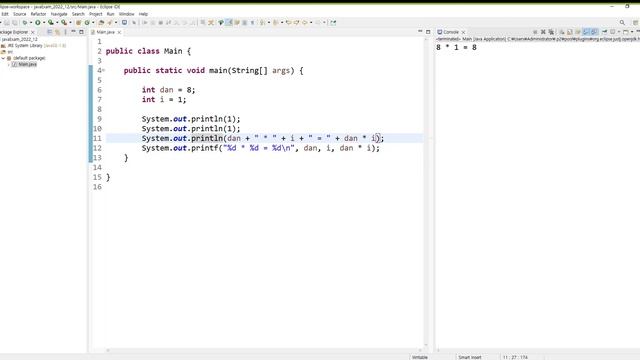Screen dimensions: 640x360
Task: Open the Package Explorer view menu
Action: pyautogui.click(x=65, y=32)
